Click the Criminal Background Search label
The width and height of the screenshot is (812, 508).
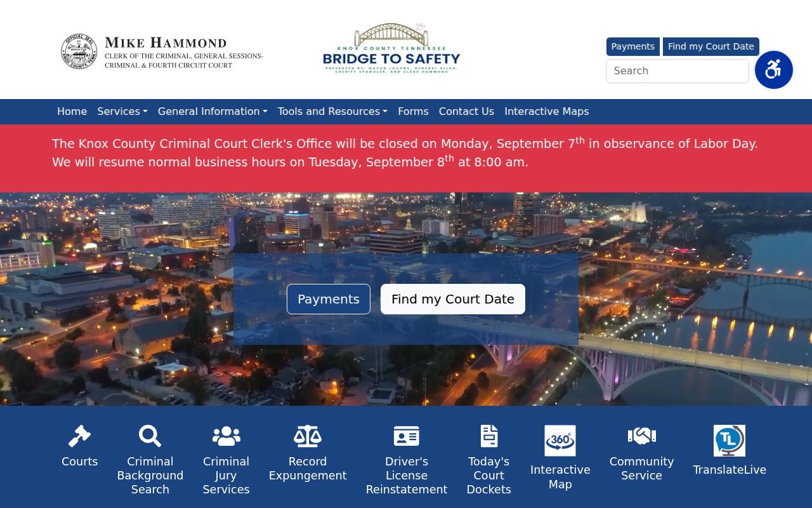[x=150, y=476]
